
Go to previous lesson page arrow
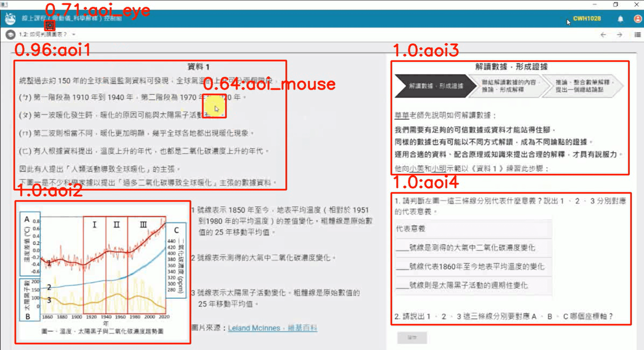(x=603, y=35)
